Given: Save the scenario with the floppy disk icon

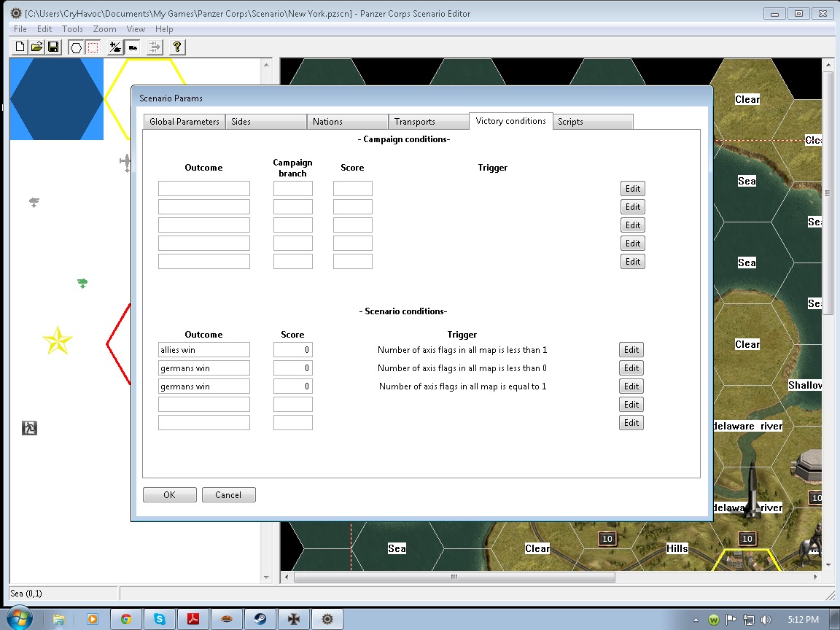Looking at the screenshot, I should click(x=53, y=47).
